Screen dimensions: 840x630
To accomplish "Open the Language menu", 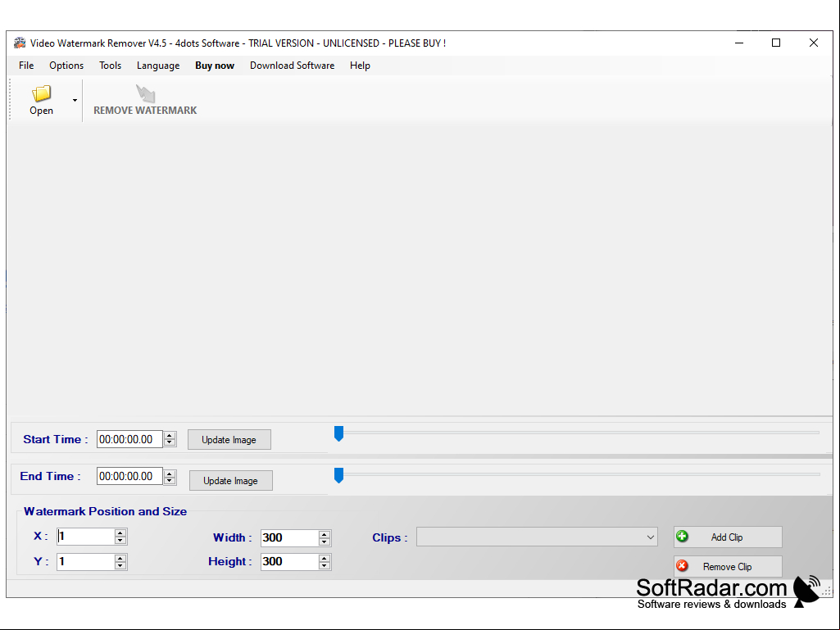I will click(x=158, y=66).
